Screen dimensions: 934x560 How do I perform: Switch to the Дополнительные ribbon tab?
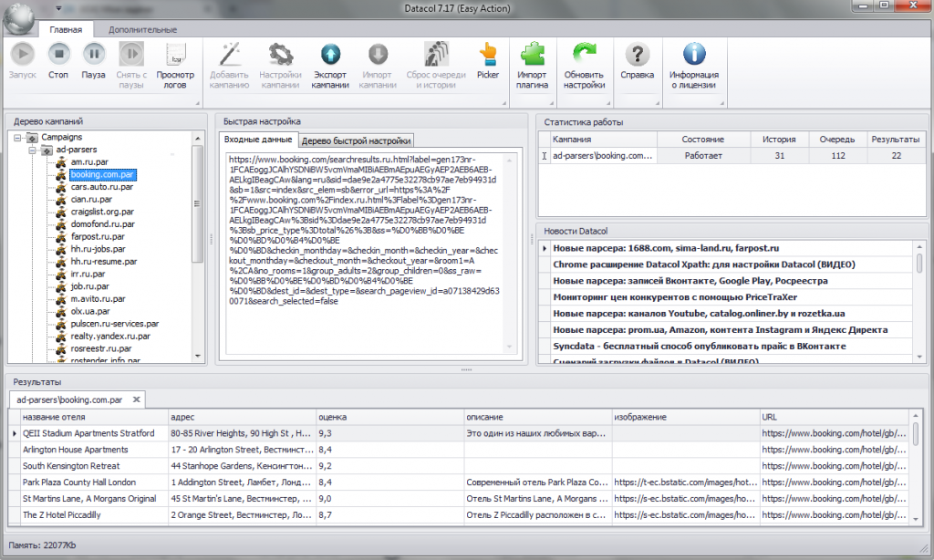click(142, 30)
